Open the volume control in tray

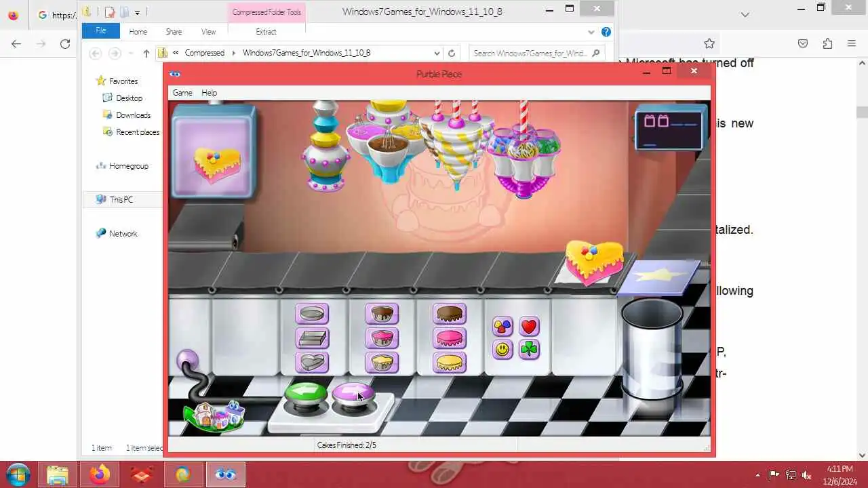click(x=807, y=475)
